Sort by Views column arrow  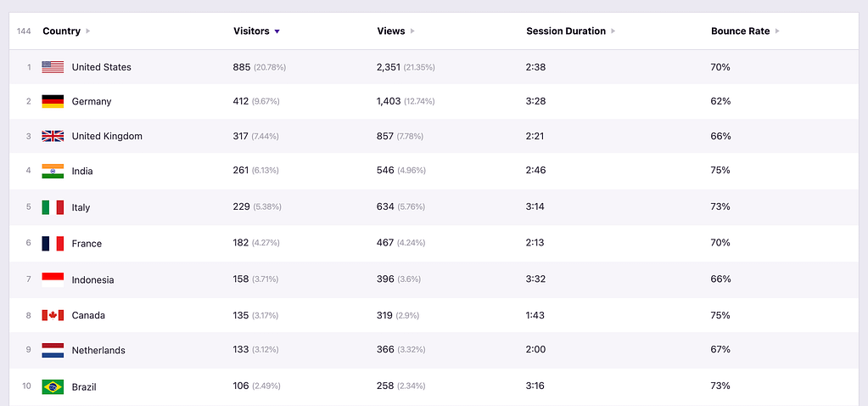412,31
